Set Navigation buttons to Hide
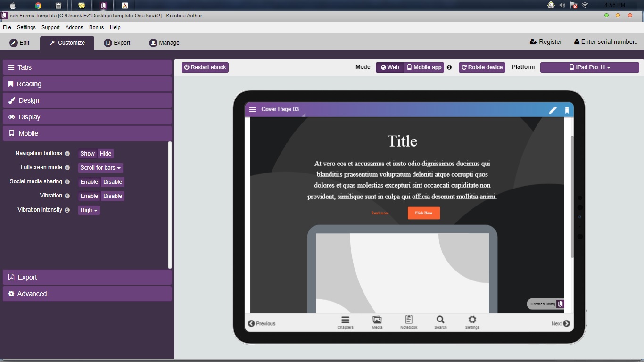The height and width of the screenshot is (362, 644). click(106, 154)
